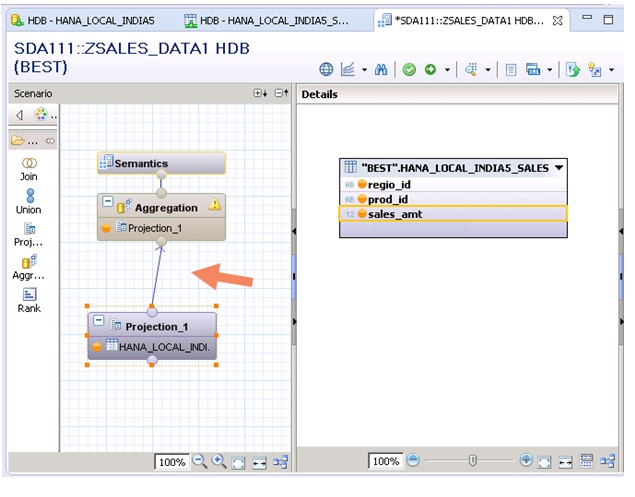The width and height of the screenshot is (635, 497).
Task: Click the data preview magnifier icon
Action: [x=471, y=70]
